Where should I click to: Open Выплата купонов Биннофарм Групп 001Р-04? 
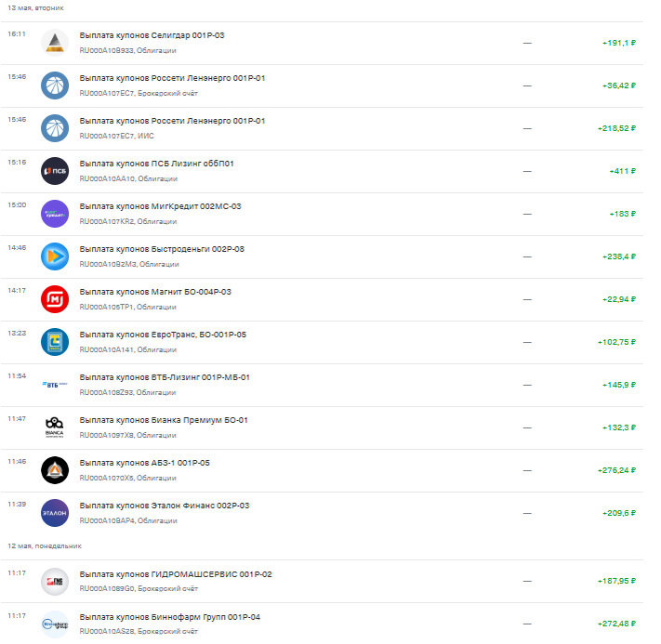coord(322,624)
